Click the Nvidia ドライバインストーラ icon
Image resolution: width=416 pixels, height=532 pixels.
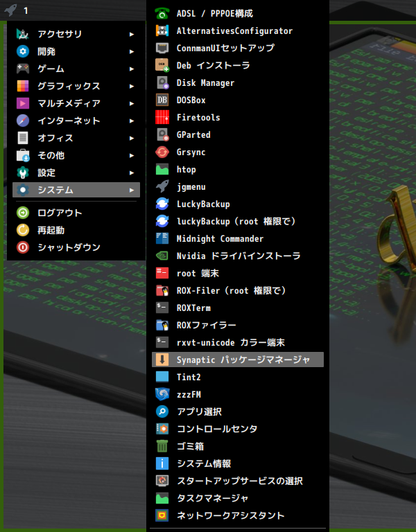pyautogui.click(x=162, y=256)
